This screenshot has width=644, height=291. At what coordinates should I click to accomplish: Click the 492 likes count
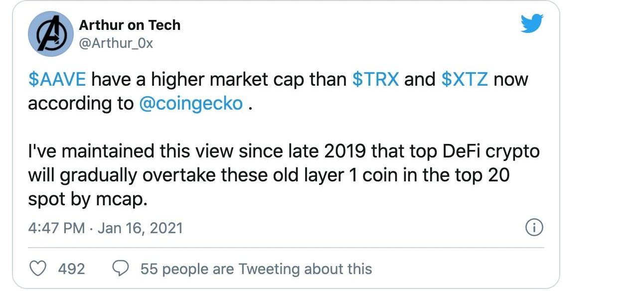[x=71, y=269]
